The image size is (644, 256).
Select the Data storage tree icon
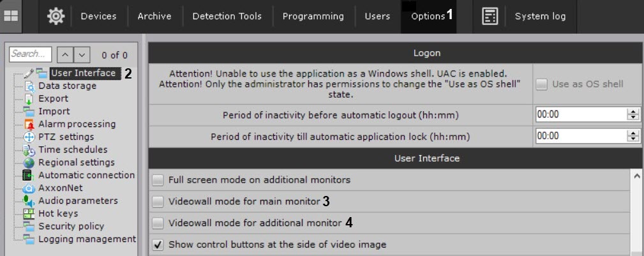[29, 86]
